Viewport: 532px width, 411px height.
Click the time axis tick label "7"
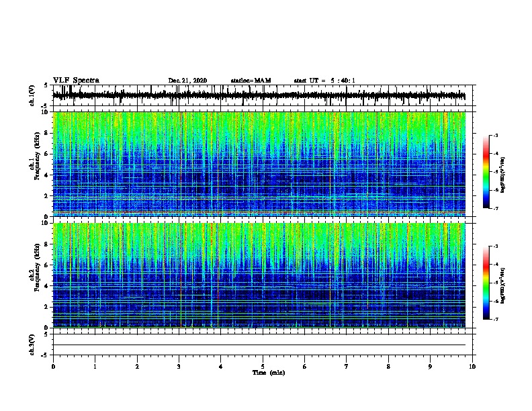(x=347, y=367)
